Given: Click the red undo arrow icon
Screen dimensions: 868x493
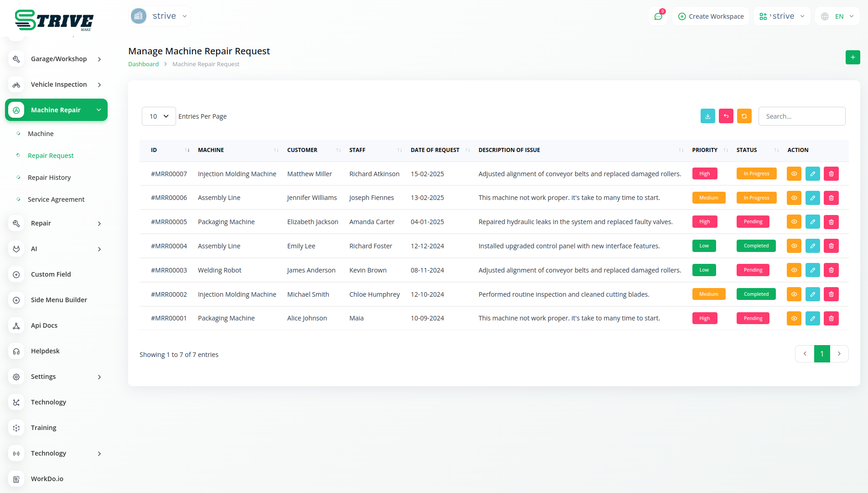Looking at the screenshot, I should pyautogui.click(x=726, y=116).
